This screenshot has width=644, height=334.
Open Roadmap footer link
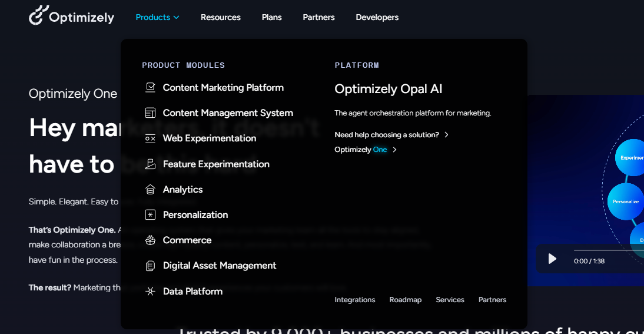406,300
